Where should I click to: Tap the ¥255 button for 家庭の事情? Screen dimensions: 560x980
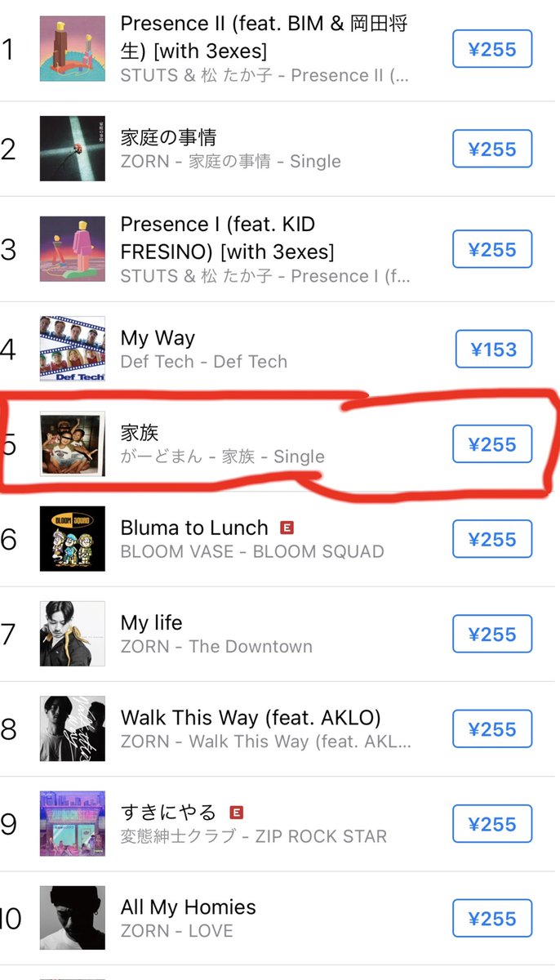tap(492, 149)
